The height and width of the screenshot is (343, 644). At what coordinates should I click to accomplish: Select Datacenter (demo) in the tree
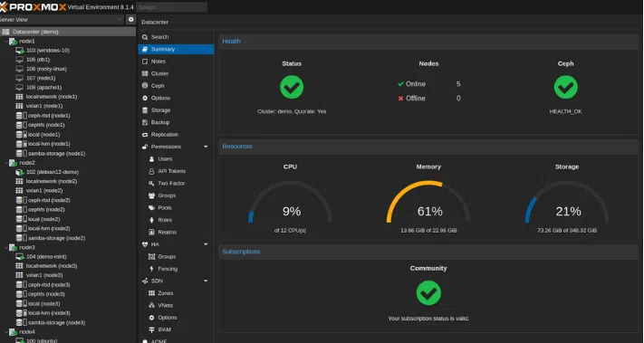click(x=68, y=32)
